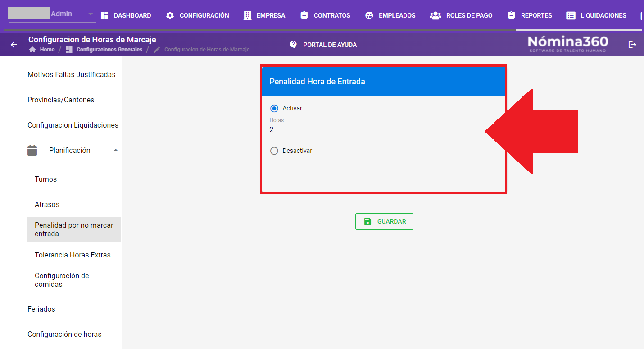Click the Empresa building icon
The width and height of the screenshot is (644, 349).
tap(247, 15)
